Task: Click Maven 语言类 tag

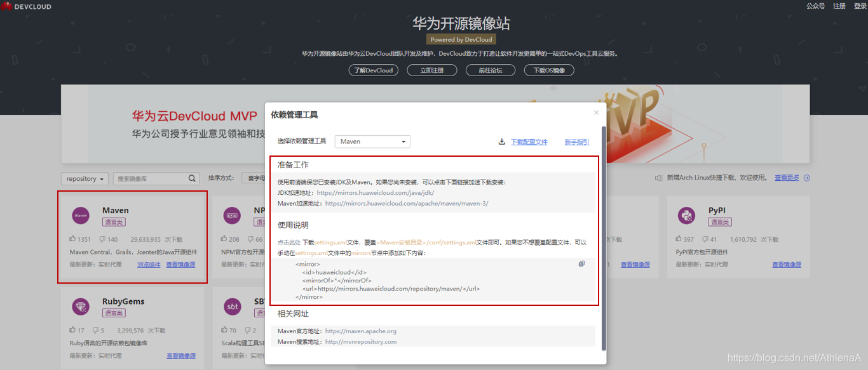Action: 114,222
